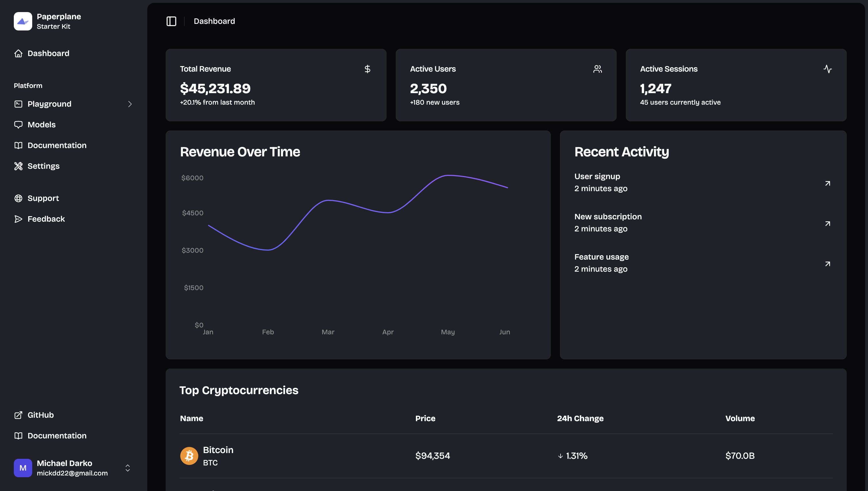The width and height of the screenshot is (868, 491).
Task: Sort by 24h Change column header
Action: 580,418
